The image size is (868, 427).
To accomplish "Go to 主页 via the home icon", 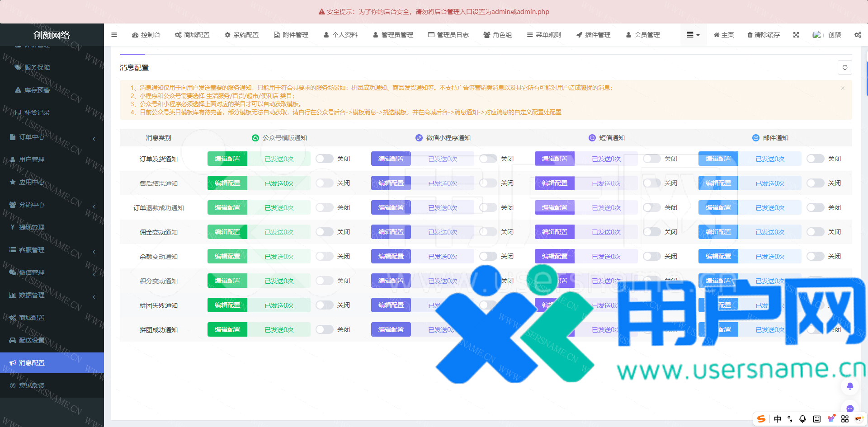I will point(717,35).
